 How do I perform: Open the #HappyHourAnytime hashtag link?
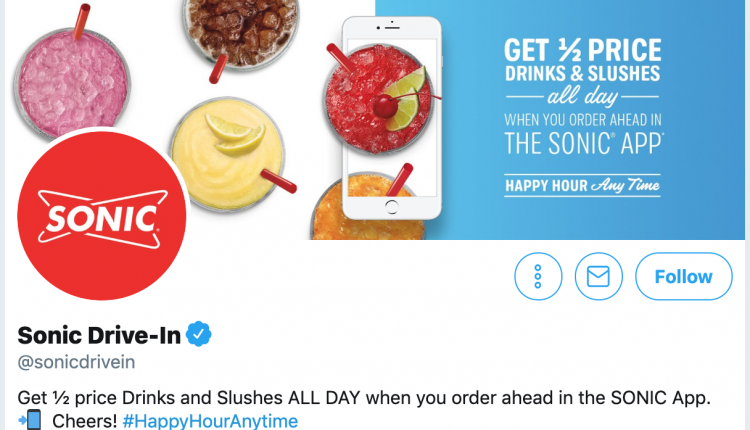tap(210, 421)
